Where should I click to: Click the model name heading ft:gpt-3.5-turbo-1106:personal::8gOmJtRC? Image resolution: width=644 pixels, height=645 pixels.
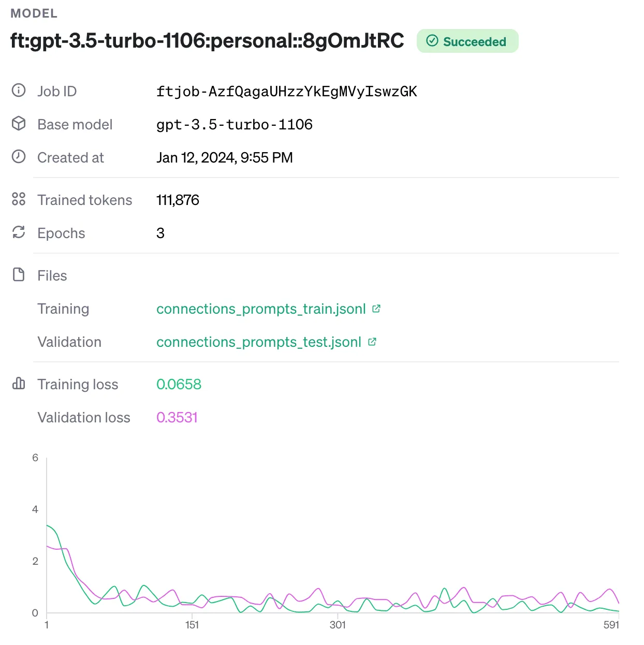[207, 41]
